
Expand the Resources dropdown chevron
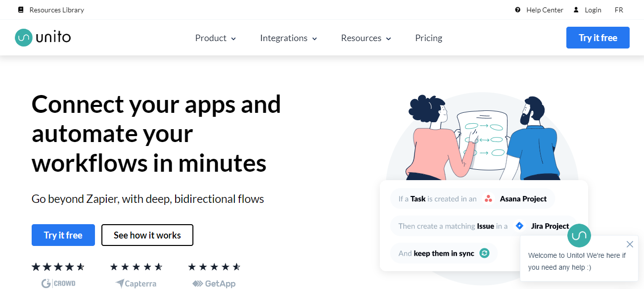pos(388,39)
